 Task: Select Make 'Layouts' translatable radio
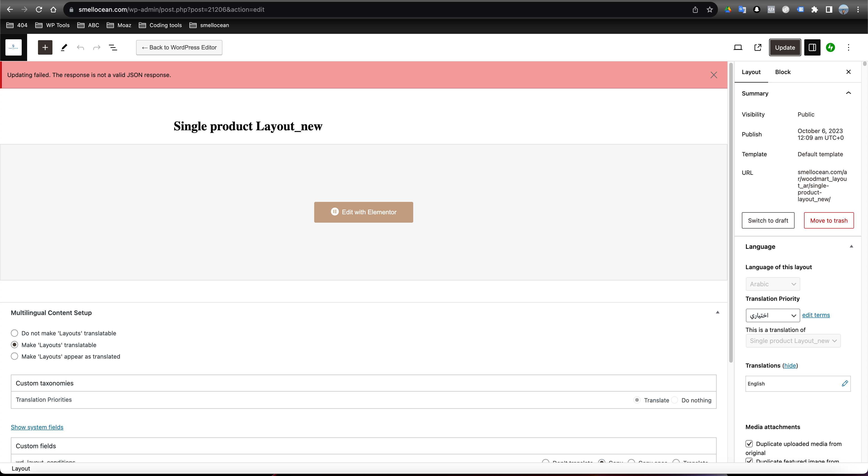[14, 345]
